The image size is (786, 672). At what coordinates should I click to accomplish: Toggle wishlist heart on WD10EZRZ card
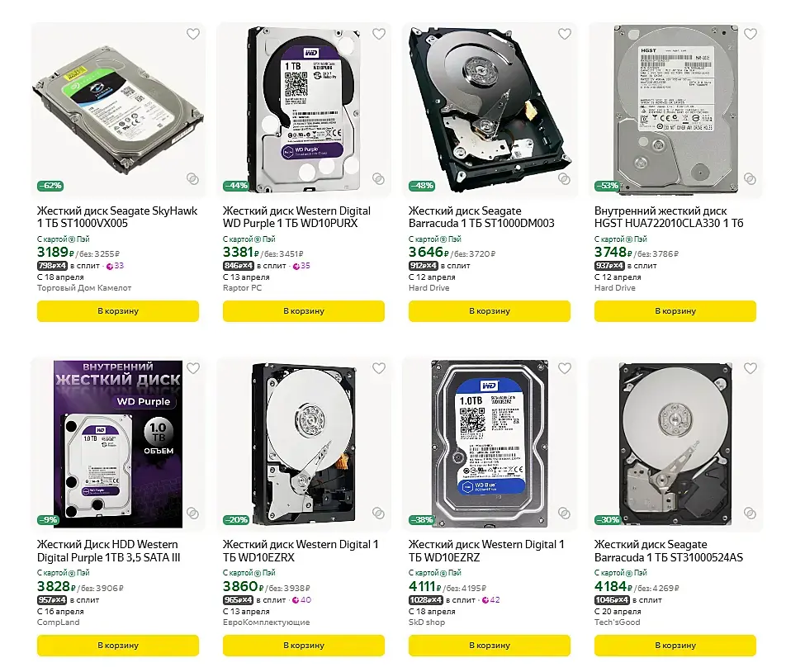pos(564,368)
